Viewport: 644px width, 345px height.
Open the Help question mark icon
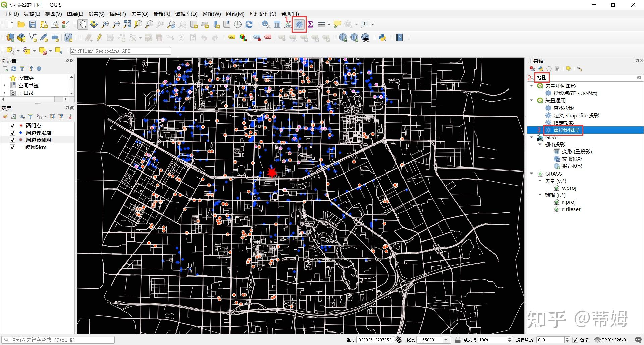click(399, 38)
